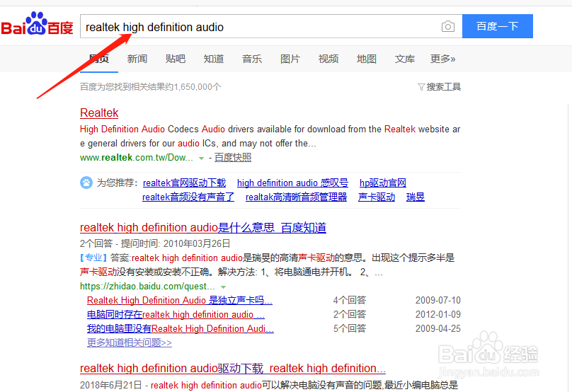572x392 pixels.
Task: Click the 百度一下 search button
Action: (x=497, y=26)
